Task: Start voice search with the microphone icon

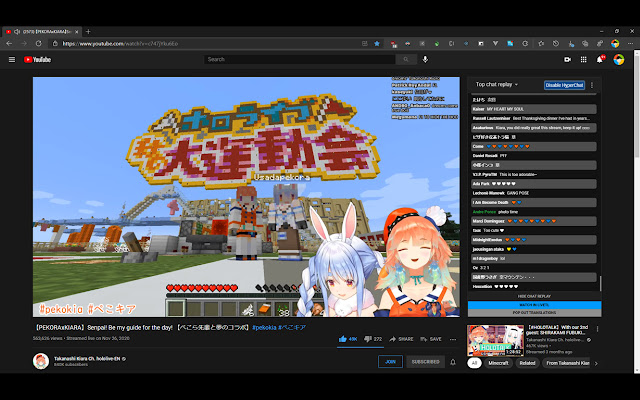Action: [x=425, y=60]
